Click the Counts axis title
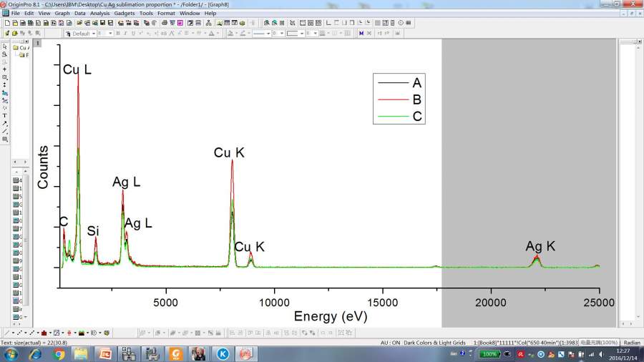The height and width of the screenshot is (362, 644). pyautogui.click(x=43, y=167)
